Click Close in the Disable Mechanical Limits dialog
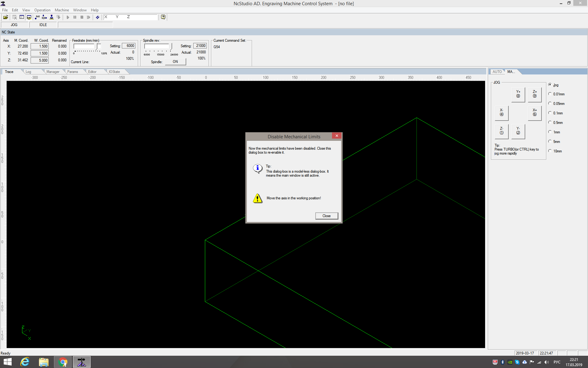 (x=326, y=216)
